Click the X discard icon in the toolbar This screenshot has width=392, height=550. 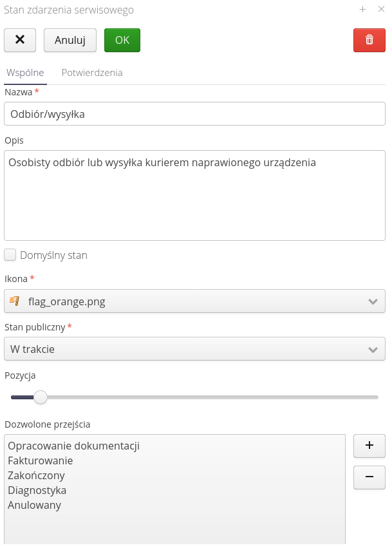click(x=20, y=40)
